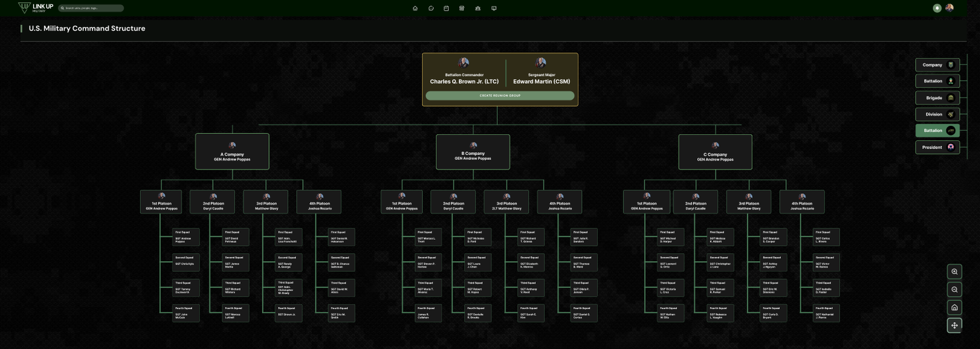
Task: Click the Link Up Military logo
Action: (36, 8)
